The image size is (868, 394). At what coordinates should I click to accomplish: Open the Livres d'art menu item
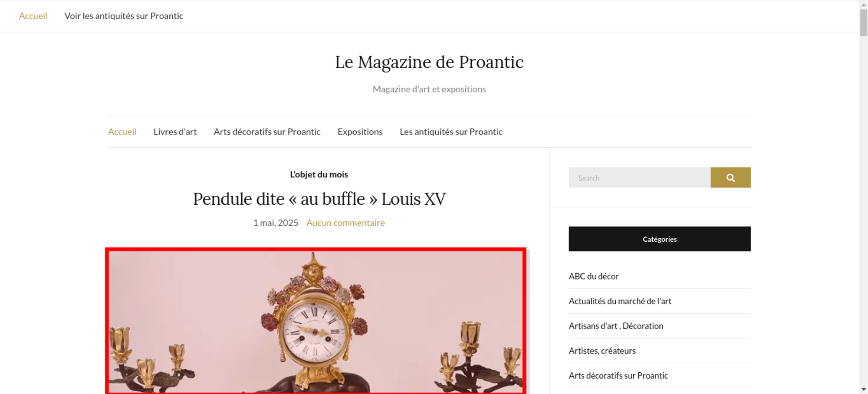175,131
